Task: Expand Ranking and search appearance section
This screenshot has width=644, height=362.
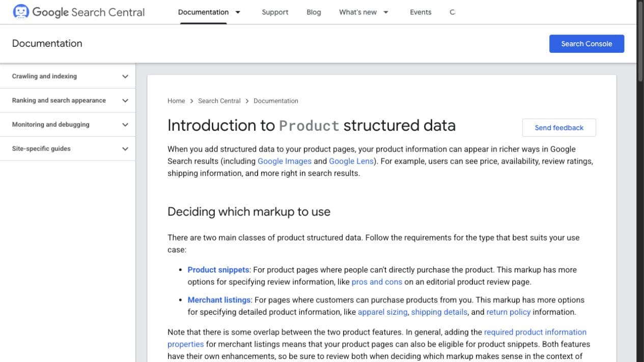Action: [x=125, y=101]
